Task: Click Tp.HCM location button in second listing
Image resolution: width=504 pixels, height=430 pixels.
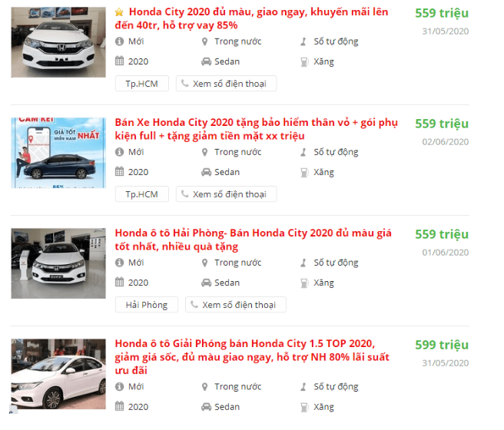Action: [x=142, y=194]
